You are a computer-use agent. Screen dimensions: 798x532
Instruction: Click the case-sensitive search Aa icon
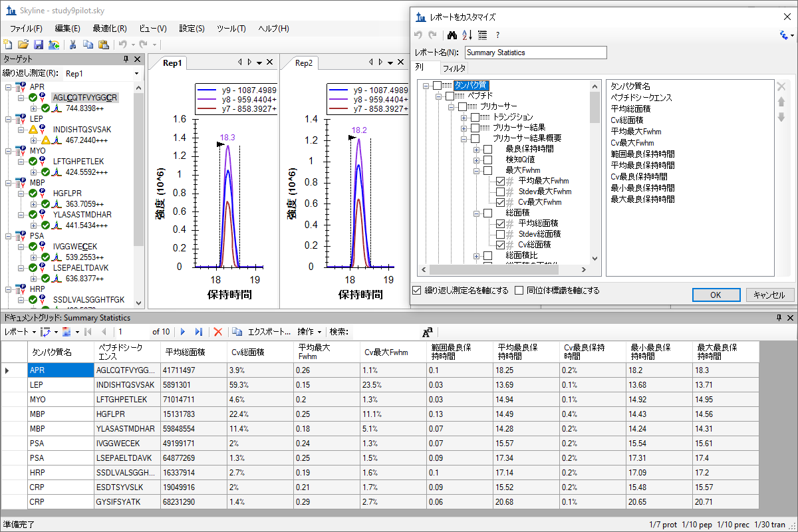(x=428, y=331)
